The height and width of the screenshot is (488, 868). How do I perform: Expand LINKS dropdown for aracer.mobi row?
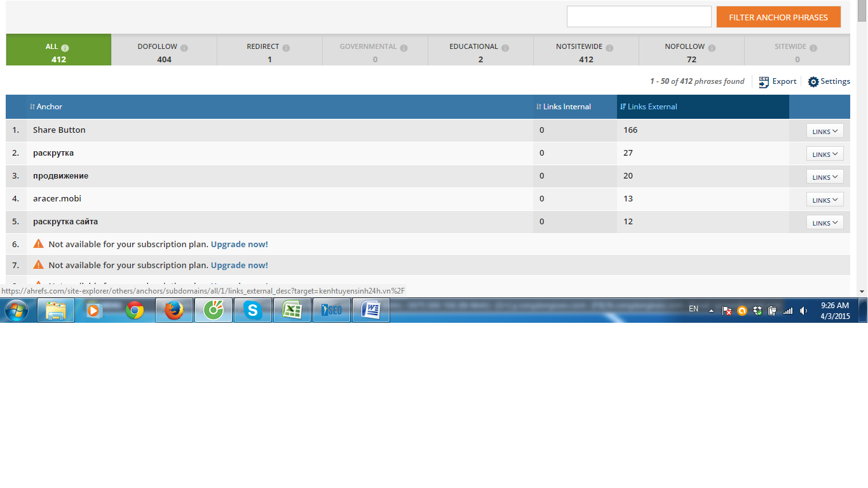point(825,200)
